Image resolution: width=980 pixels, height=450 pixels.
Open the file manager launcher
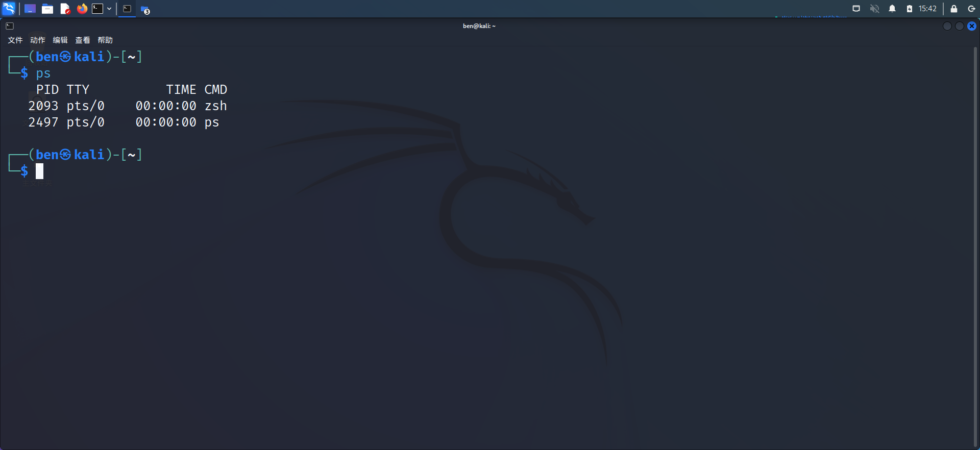47,9
